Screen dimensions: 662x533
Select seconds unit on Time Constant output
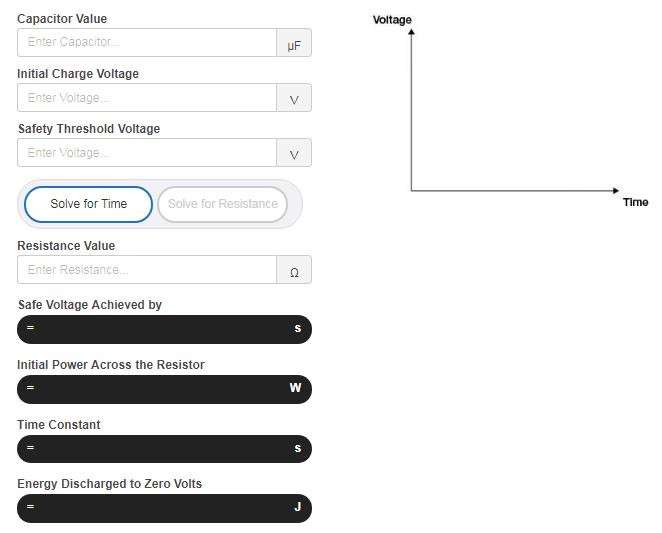297,449
